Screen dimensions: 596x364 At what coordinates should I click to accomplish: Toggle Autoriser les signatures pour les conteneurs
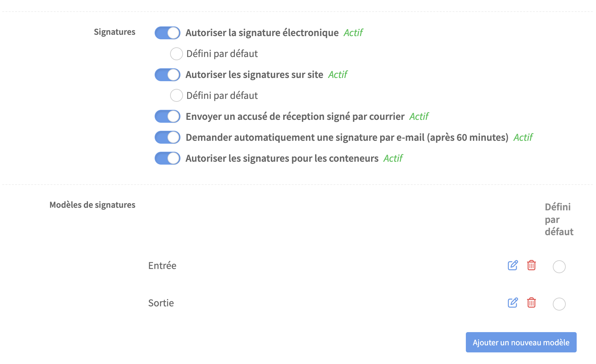(x=168, y=158)
